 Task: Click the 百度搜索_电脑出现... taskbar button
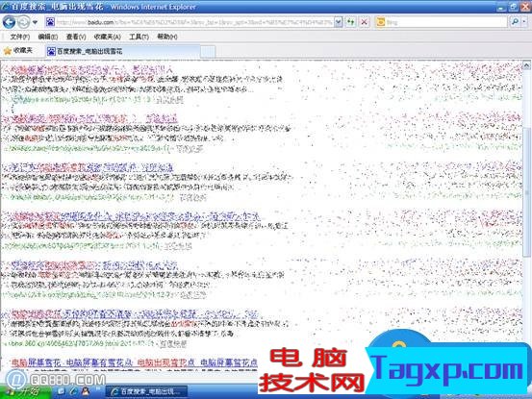tap(146, 392)
